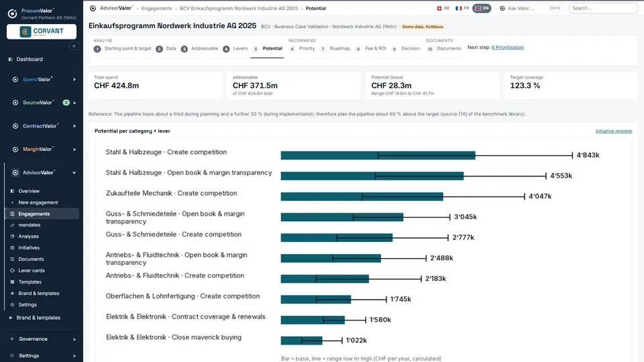Open step 2 Data tab
644x362 pixels.
166,49
